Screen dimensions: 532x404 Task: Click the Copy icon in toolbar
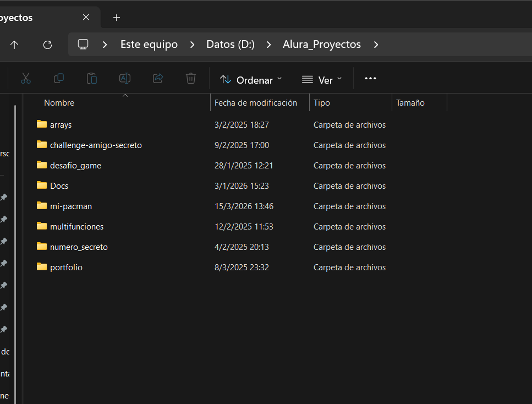point(59,79)
